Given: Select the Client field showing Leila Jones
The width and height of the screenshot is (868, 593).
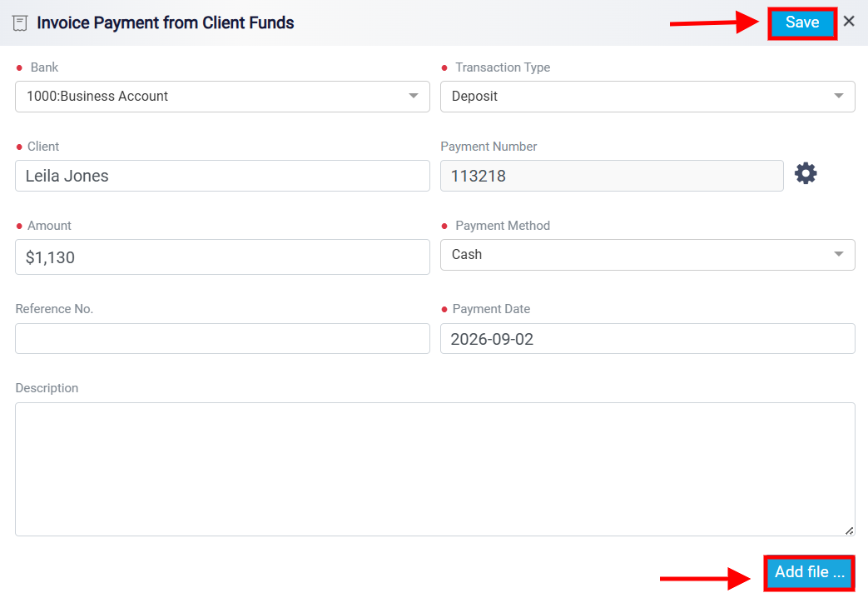Looking at the screenshot, I should pos(222,176).
